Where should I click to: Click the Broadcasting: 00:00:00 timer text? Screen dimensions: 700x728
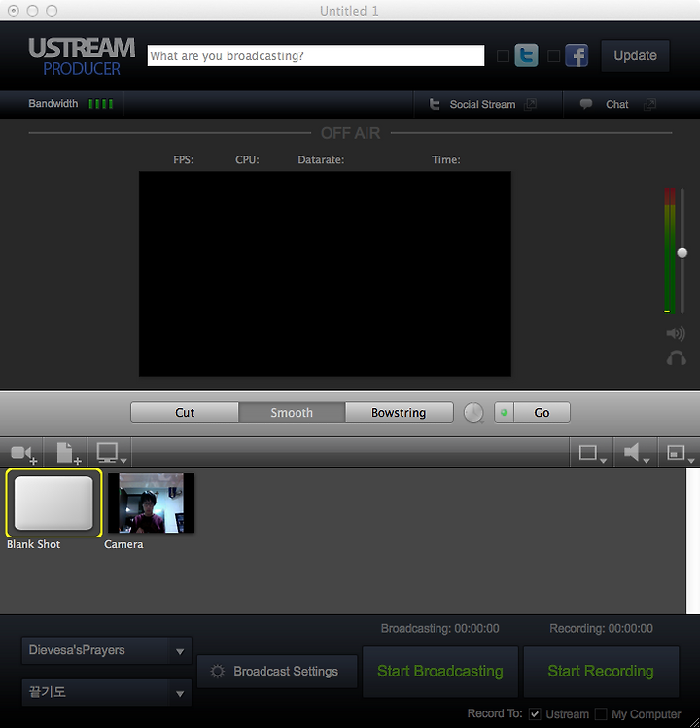pyautogui.click(x=439, y=629)
